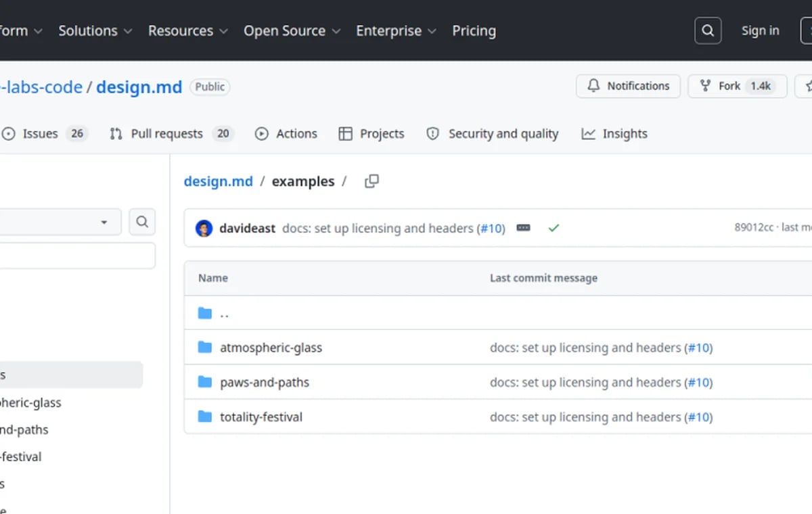Image resolution: width=812 pixels, height=514 pixels.
Task: Click the Notifications bell button
Action: (628, 86)
